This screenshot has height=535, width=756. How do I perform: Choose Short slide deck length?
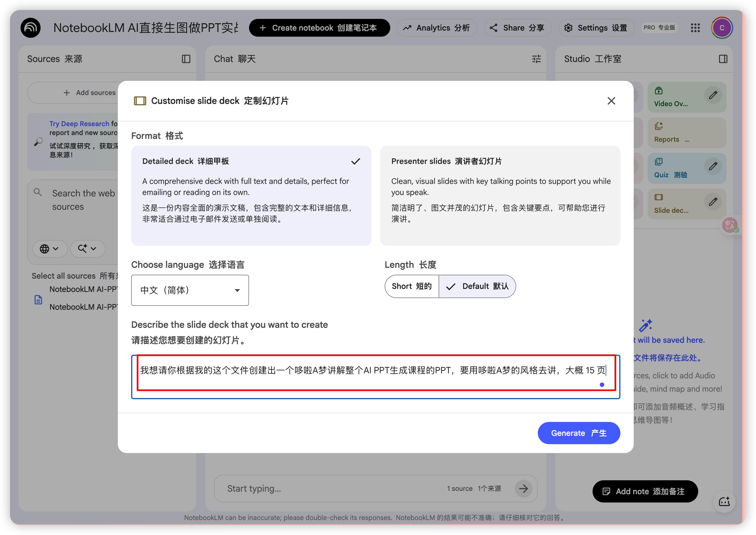412,286
